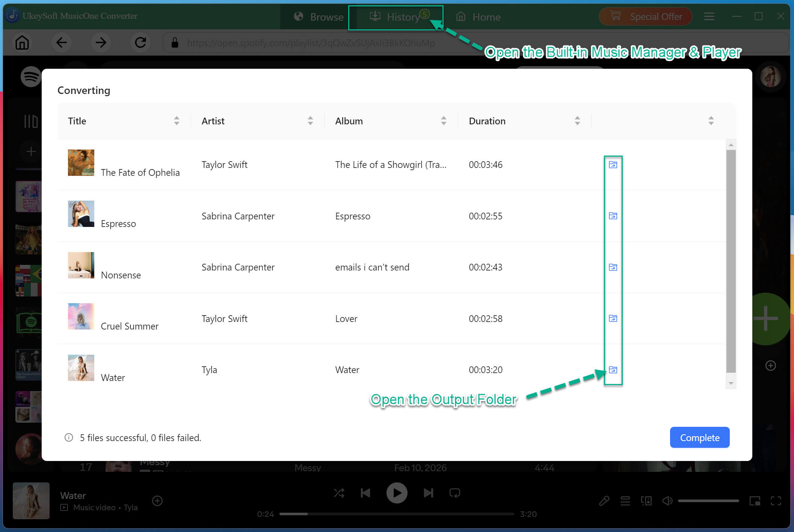Open output folder for Espresso track

pyautogui.click(x=613, y=216)
